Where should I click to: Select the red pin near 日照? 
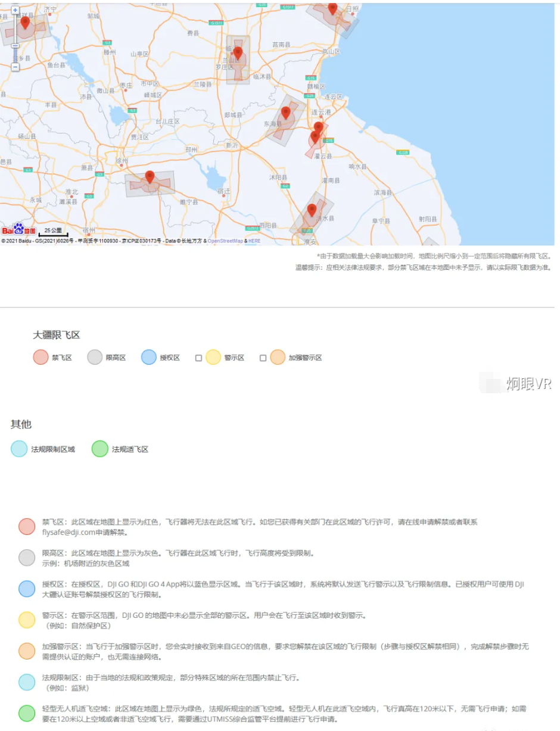pos(332,8)
